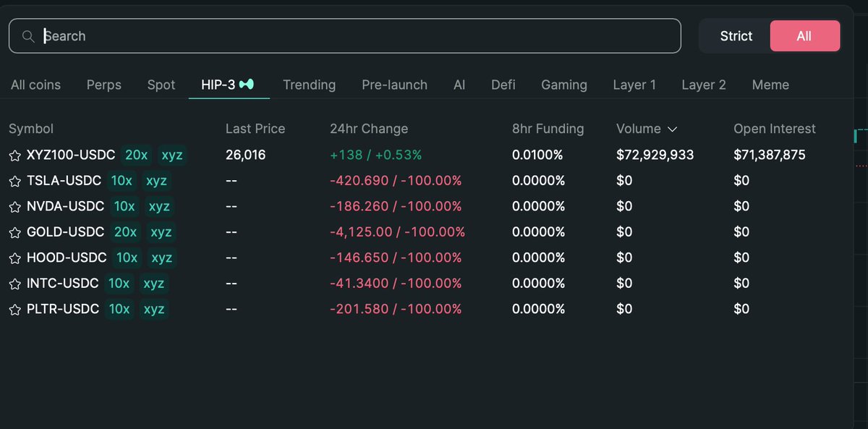Viewport: 868px width, 429px height.
Task: Open the Volume sort dropdown
Action: click(x=672, y=129)
